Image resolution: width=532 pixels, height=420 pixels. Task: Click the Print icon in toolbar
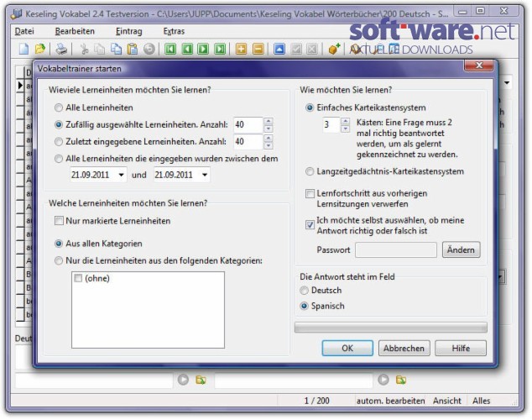click(61, 50)
